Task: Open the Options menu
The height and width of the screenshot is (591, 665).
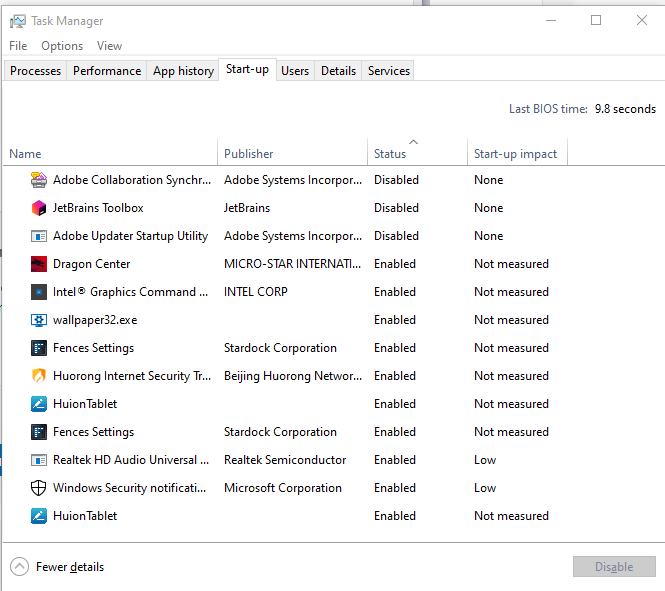Action: [62, 45]
